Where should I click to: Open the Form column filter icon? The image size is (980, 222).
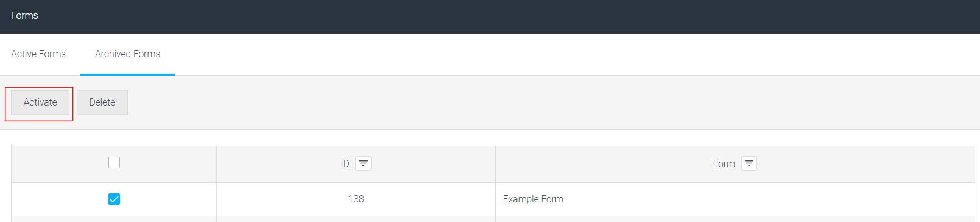(749, 163)
